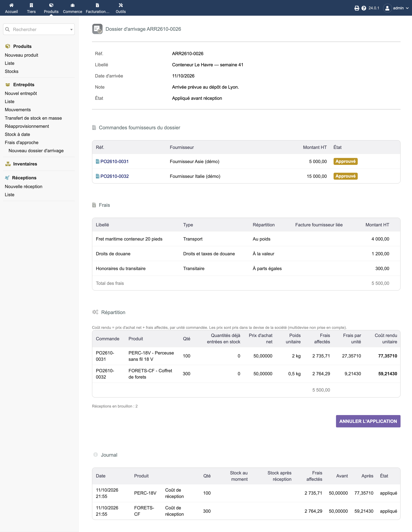Screen dimensions: 412x532
Task: Select the 77,35710 coût rendu value
Action: 387,356
